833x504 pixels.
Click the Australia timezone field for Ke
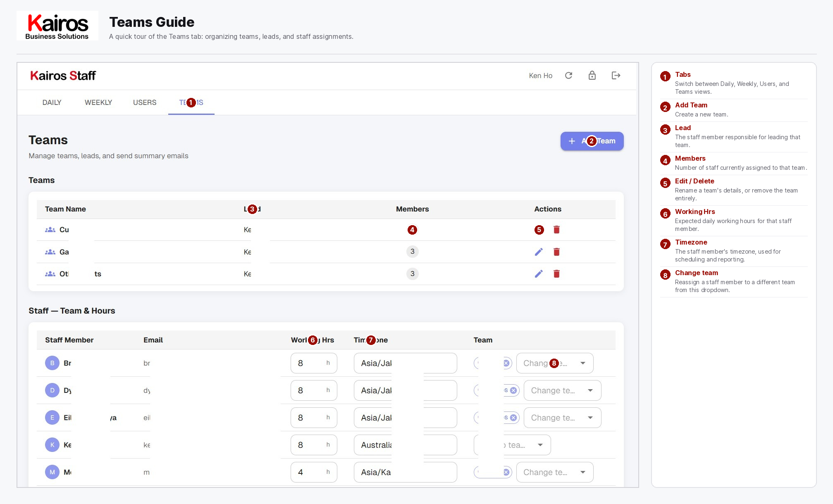pos(406,445)
